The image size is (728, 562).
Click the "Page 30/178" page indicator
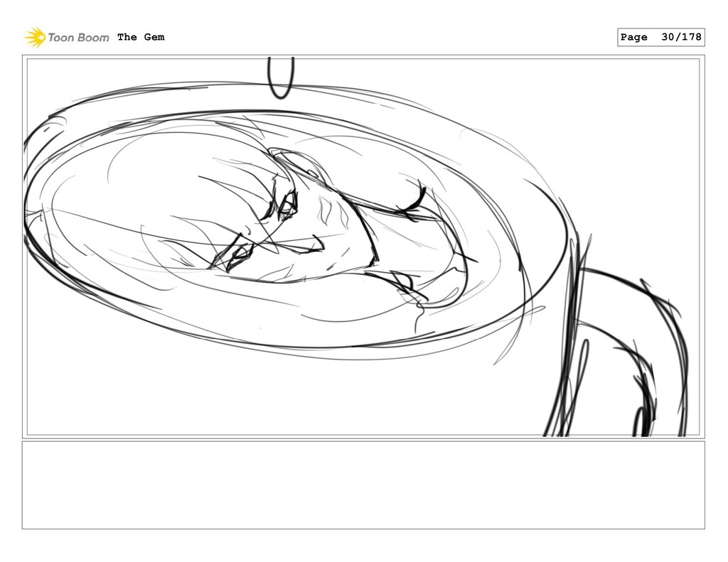(660, 37)
